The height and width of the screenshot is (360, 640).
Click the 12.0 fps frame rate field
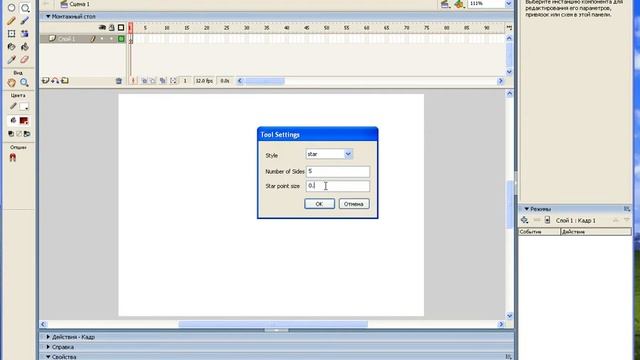pyautogui.click(x=204, y=81)
